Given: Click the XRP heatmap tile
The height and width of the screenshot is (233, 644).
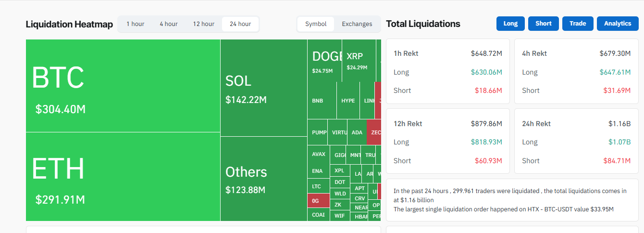Looking at the screenshot, I should tap(359, 61).
